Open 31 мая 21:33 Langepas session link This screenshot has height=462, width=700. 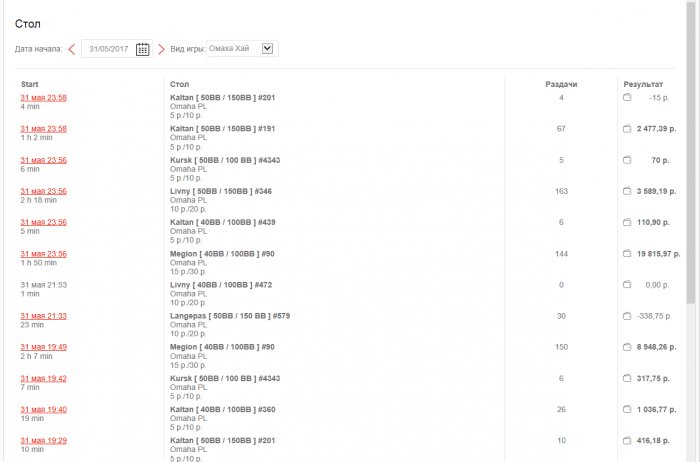pos(43,316)
